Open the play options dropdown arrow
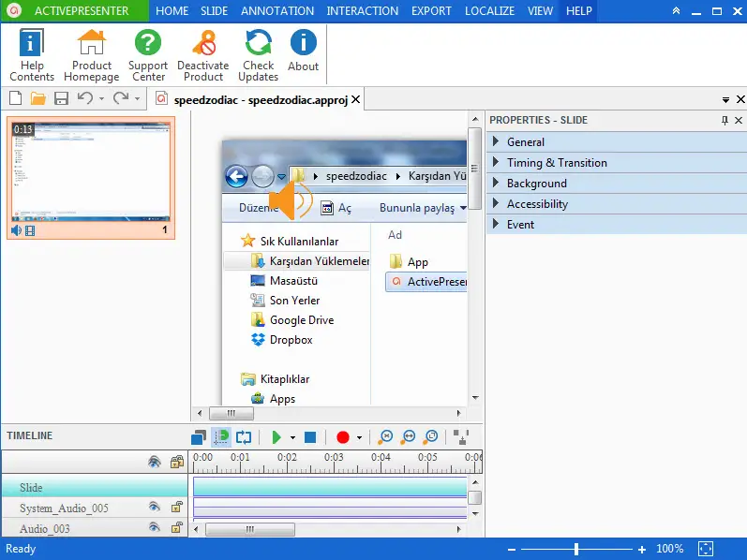This screenshot has height=560, width=747. point(292,437)
